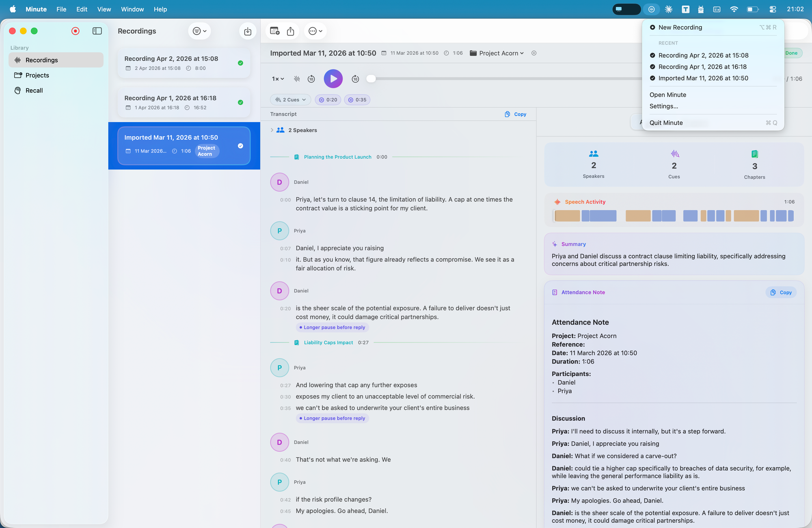Open Recall in the library sidebar
This screenshot has width=812, height=528.
click(34, 91)
